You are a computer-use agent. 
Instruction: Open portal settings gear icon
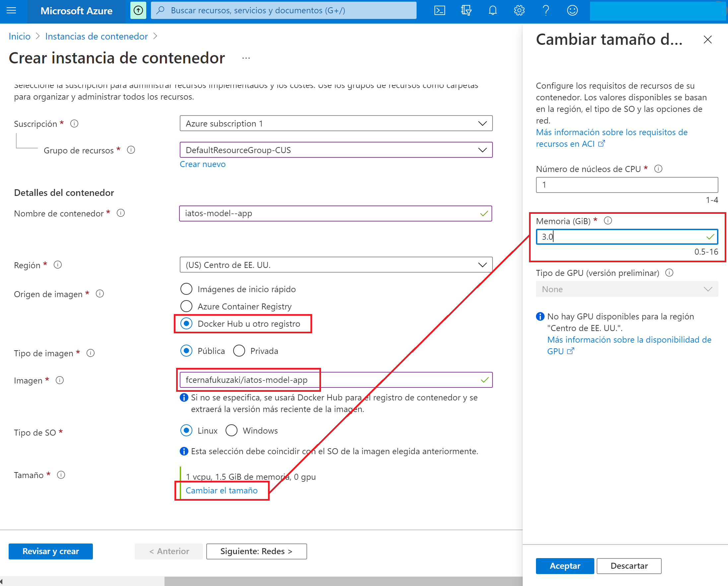coord(519,11)
